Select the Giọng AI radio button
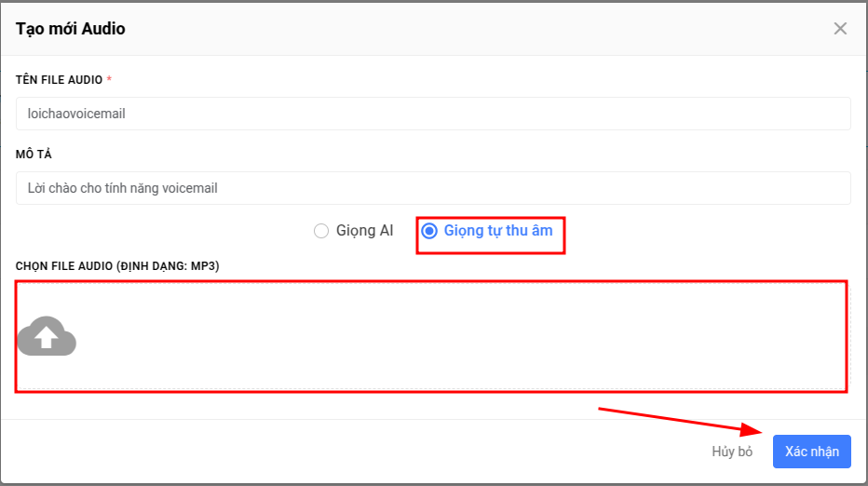Screen dimensions: 868x486 click(321, 231)
